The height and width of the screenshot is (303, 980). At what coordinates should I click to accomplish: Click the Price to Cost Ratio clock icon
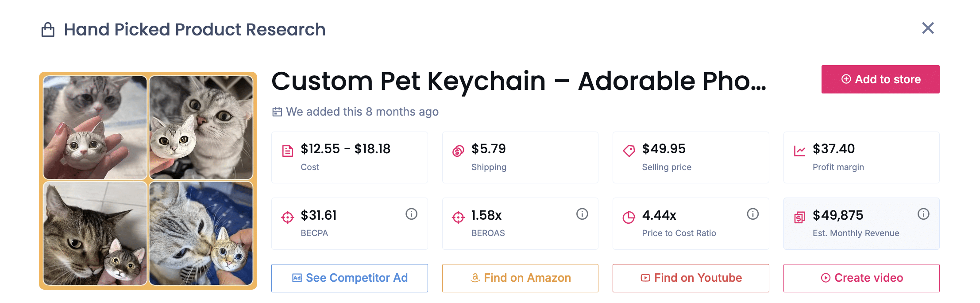click(x=629, y=216)
